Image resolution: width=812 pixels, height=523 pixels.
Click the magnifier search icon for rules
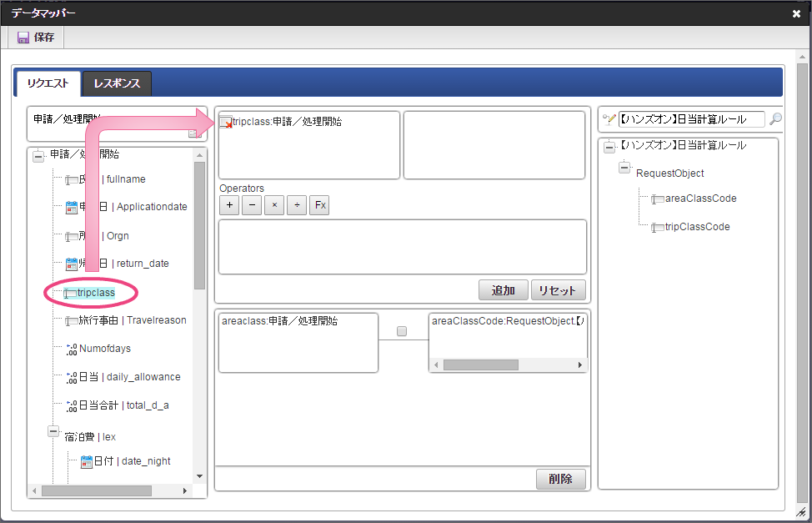(775, 119)
